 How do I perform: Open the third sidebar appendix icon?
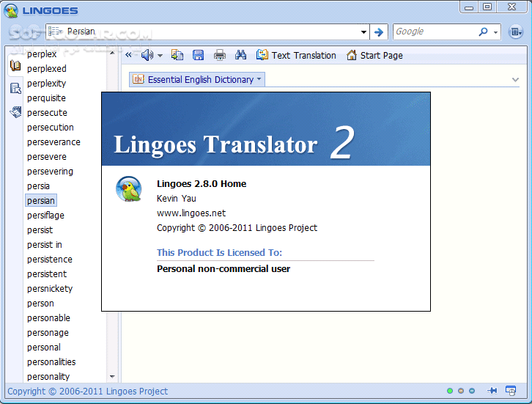pyautogui.click(x=15, y=111)
